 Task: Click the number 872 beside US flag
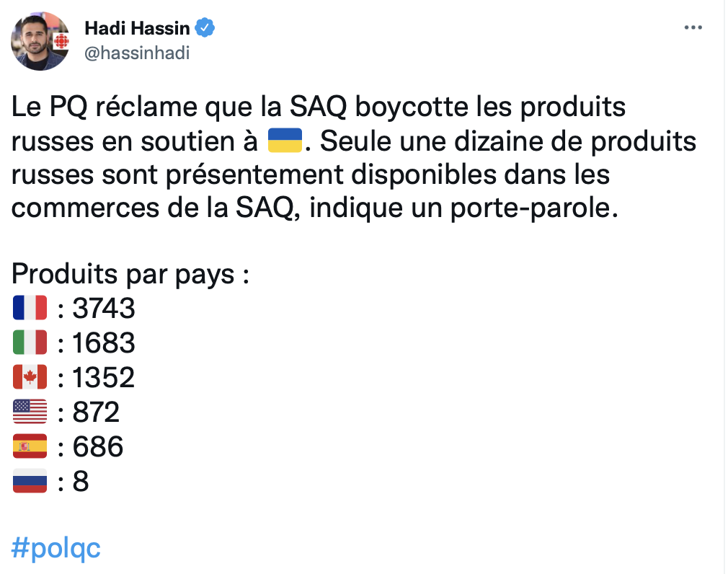(96, 412)
